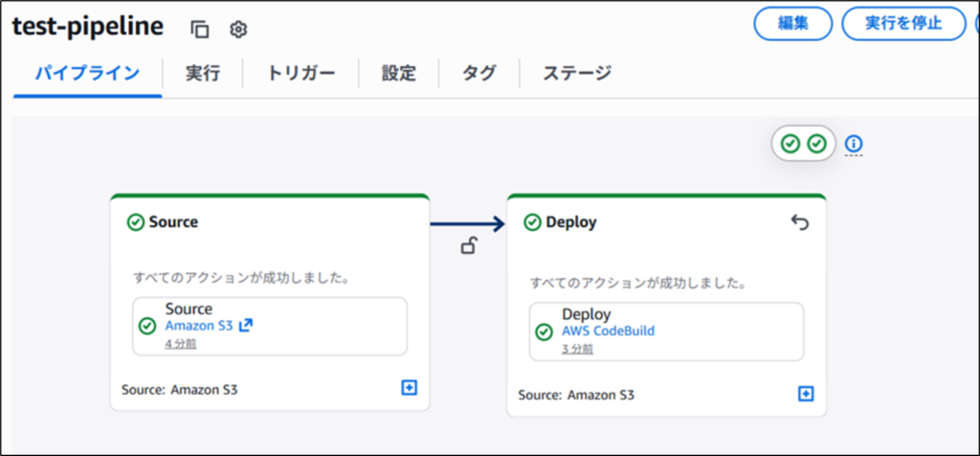Click the Deploy stage rollback arrow icon
Image resolution: width=980 pixels, height=456 pixels.
point(800,222)
